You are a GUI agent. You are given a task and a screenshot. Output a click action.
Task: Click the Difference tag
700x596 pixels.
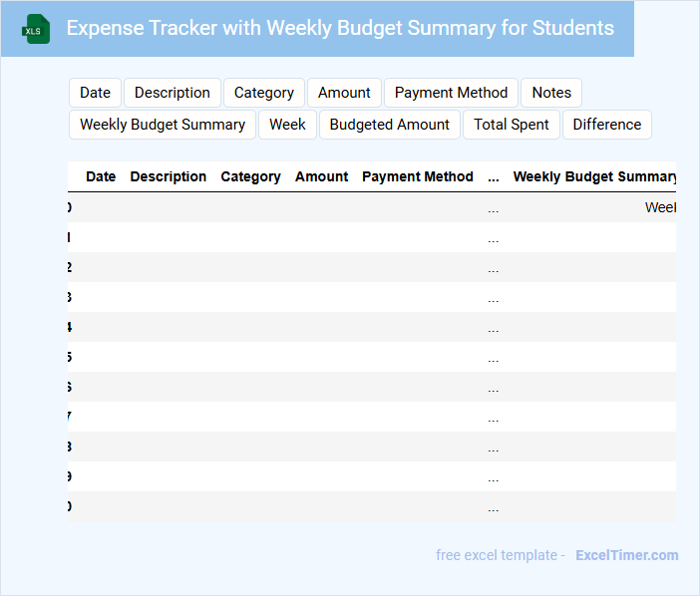point(607,125)
